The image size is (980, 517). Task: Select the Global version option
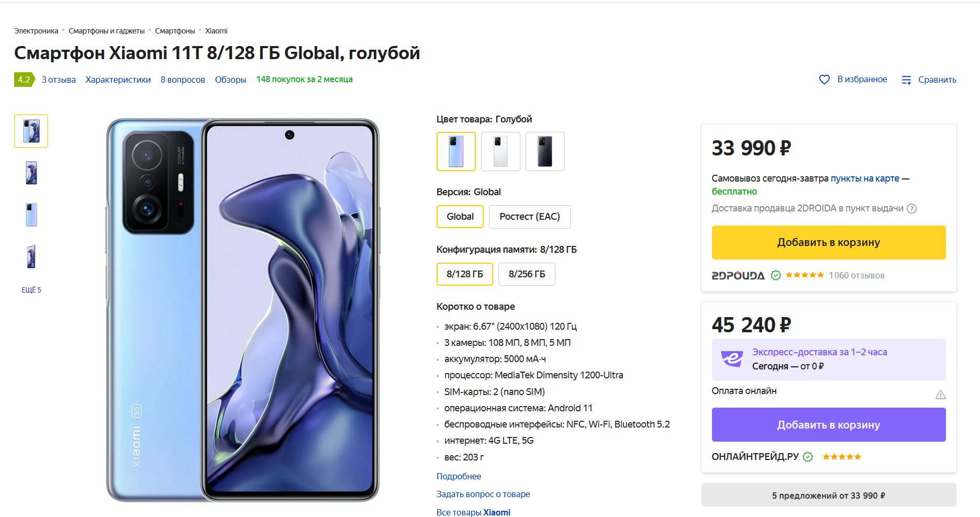460,217
